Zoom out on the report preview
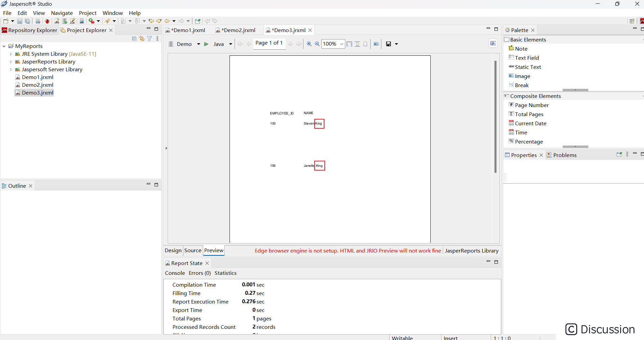644x340 pixels. click(317, 44)
